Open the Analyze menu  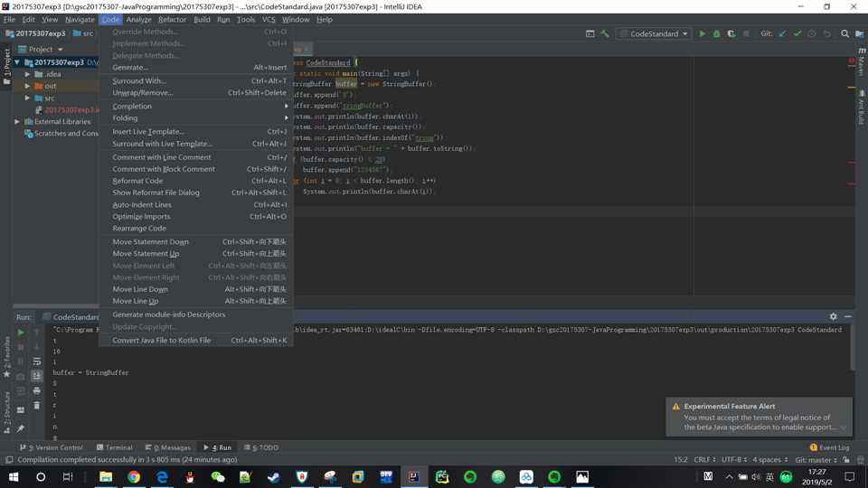pyautogui.click(x=138, y=19)
